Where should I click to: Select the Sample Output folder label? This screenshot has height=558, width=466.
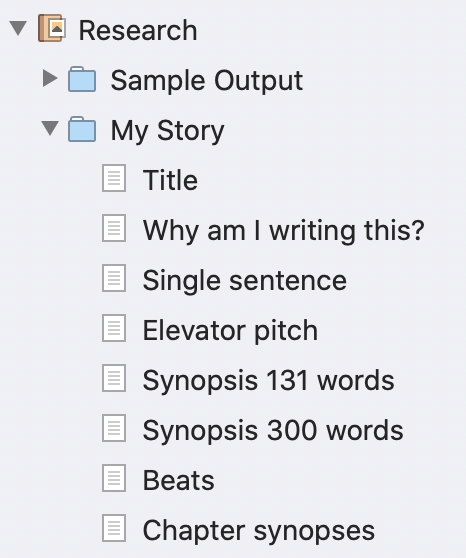coord(207,81)
